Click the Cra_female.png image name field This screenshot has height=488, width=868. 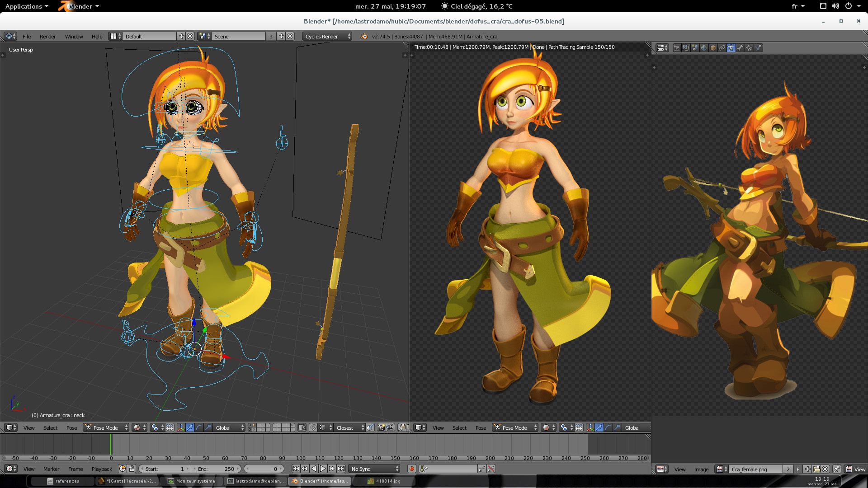click(755, 469)
